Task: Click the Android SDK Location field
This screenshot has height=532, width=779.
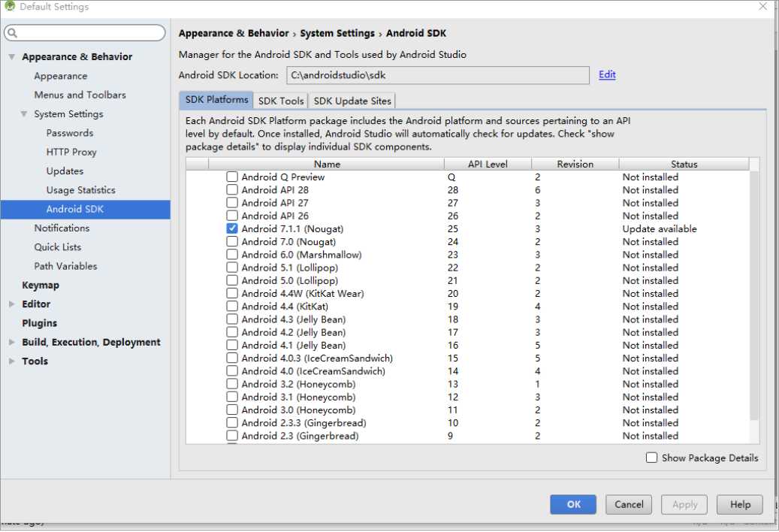Action: 438,75
